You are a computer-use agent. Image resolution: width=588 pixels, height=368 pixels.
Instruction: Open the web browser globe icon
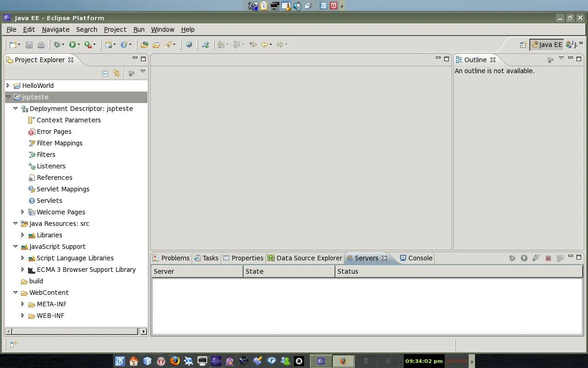(x=189, y=45)
